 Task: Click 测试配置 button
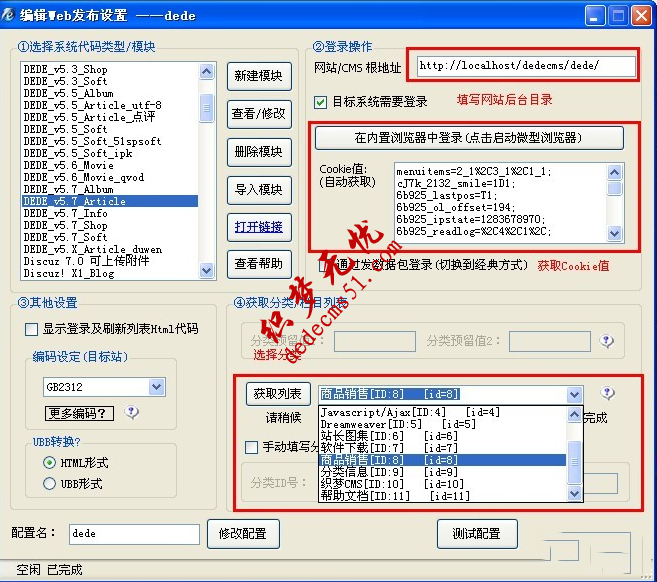click(477, 534)
